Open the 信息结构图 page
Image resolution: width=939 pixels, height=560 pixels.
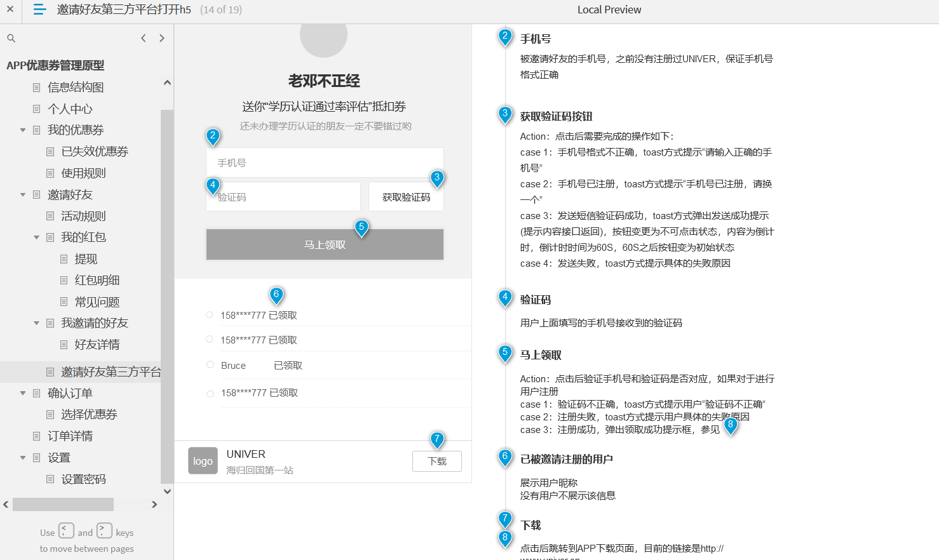(76, 88)
